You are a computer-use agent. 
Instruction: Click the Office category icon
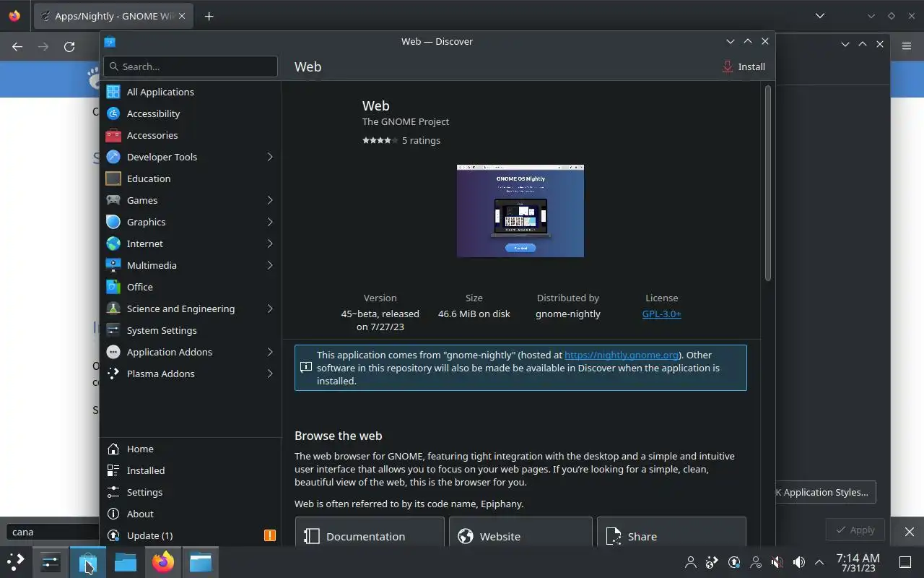pos(113,287)
